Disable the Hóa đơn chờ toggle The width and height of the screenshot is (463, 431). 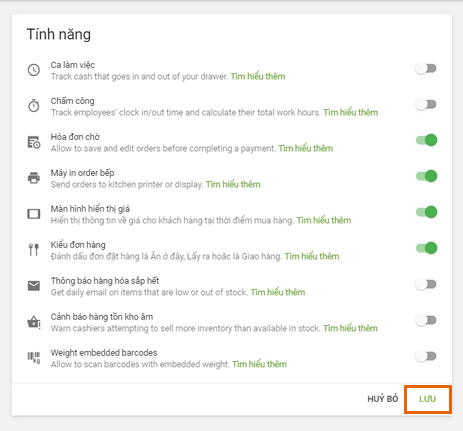[x=426, y=140]
